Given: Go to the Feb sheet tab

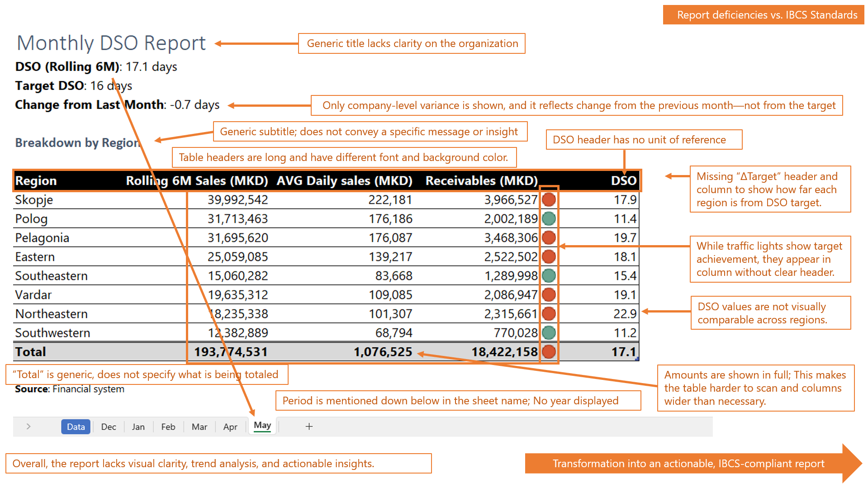Looking at the screenshot, I should tap(168, 426).
